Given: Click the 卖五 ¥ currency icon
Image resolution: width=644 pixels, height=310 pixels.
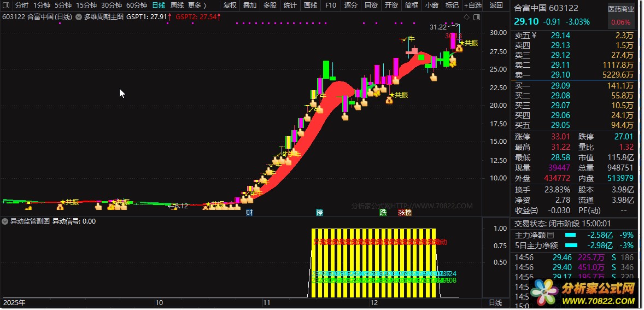Looking at the screenshot, I should (534, 36).
